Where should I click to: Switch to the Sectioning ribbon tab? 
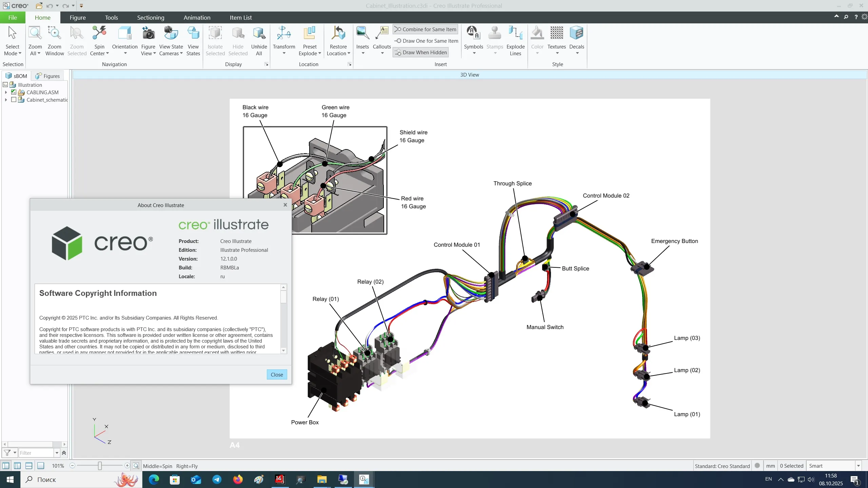[151, 18]
